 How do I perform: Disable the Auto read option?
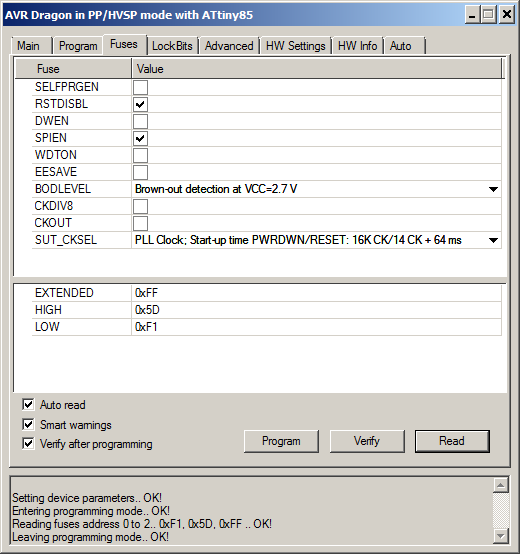(x=28, y=405)
